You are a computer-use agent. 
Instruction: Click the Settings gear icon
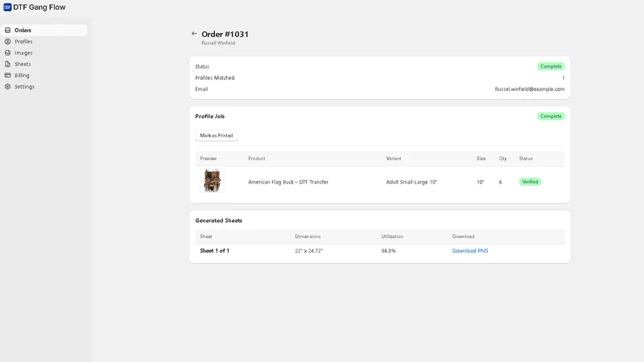[7, 87]
